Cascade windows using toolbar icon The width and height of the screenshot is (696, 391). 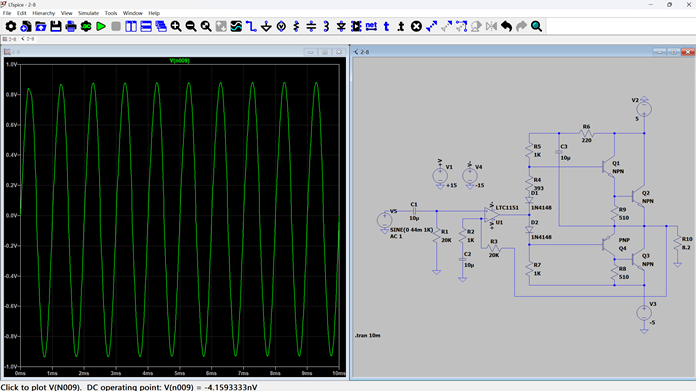(161, 27)
